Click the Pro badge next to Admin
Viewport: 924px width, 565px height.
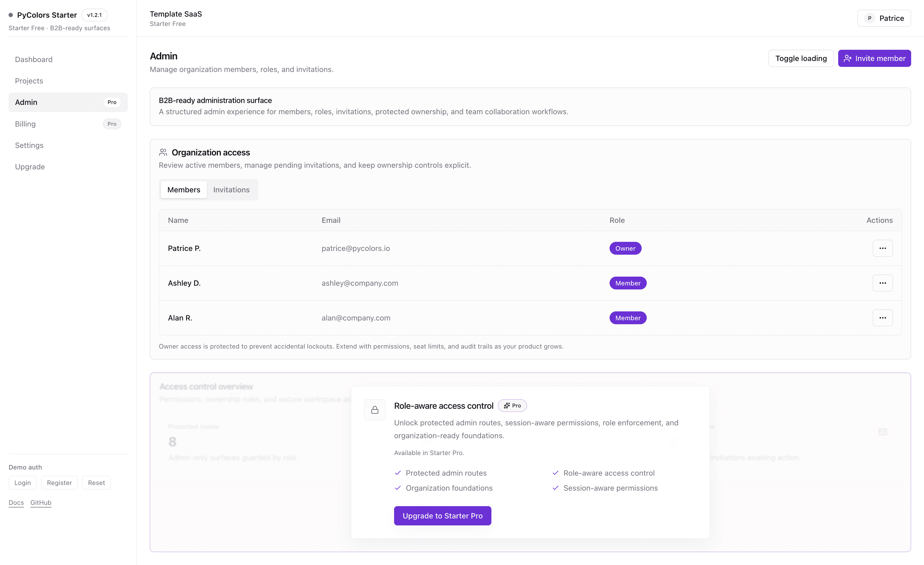(x=112, y=102)
